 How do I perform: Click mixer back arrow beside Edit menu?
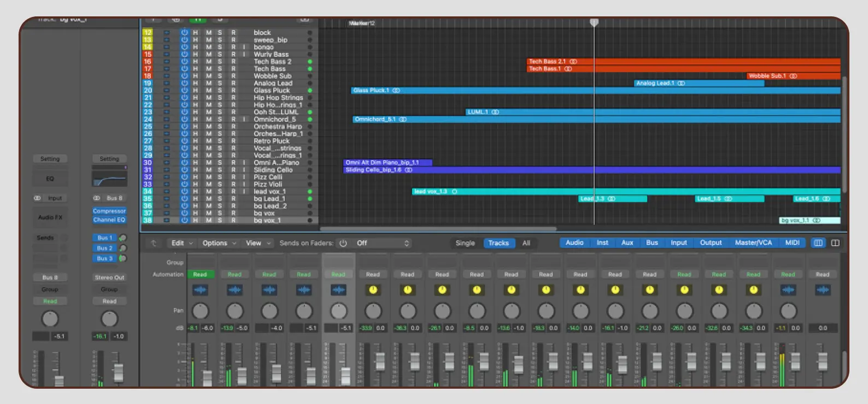pyautogui.click(x=154, y=243)
